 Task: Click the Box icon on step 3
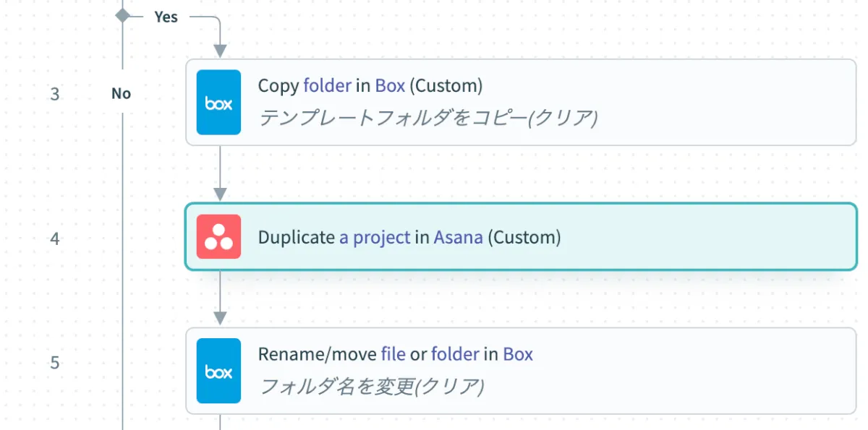[218, 102]
